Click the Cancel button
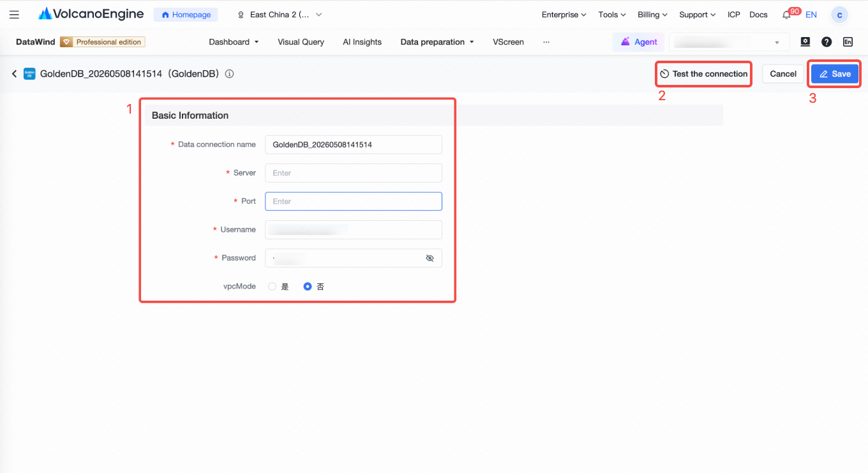The height and width of the screenshot is (473, 868). point(783,74)
